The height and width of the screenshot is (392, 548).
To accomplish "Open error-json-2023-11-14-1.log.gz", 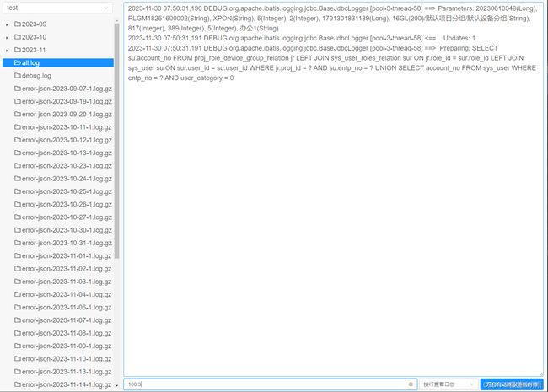I will 67,384.
